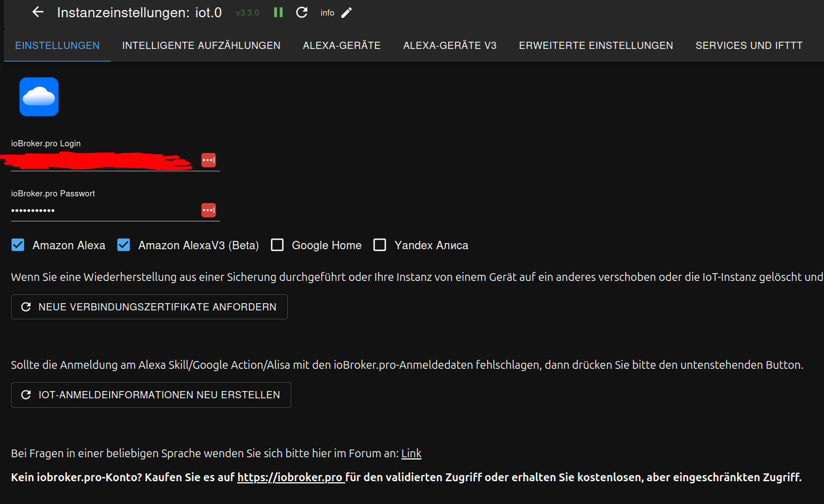This screenshot has width=824, height=504.
Task: Open the Alexa-Geräte tab
Action: click(342, 46)
